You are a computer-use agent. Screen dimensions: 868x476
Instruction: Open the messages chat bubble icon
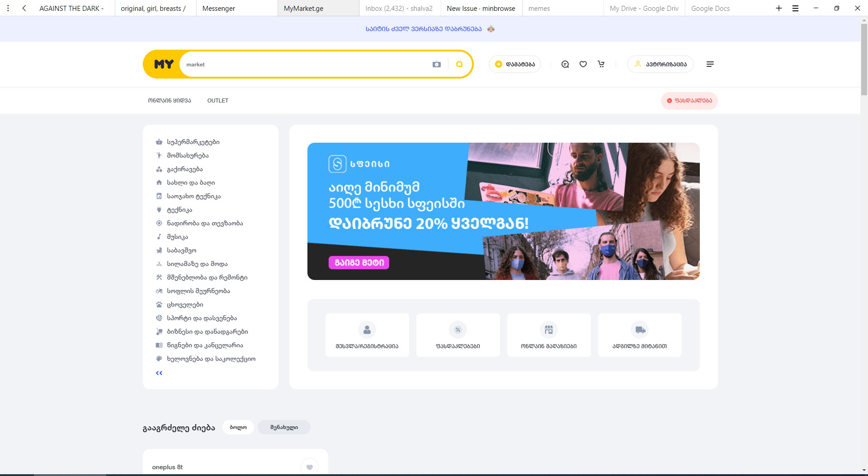(x=565, y=64)
